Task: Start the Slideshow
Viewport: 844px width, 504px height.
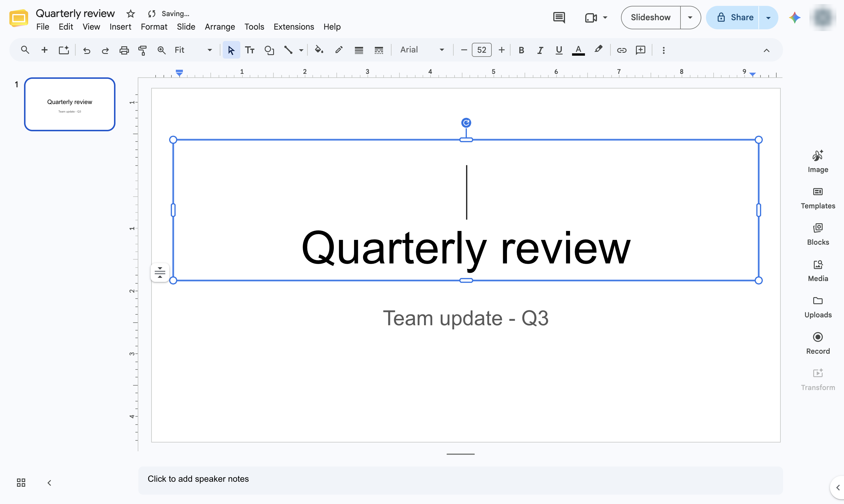Action: pos(650,18)
